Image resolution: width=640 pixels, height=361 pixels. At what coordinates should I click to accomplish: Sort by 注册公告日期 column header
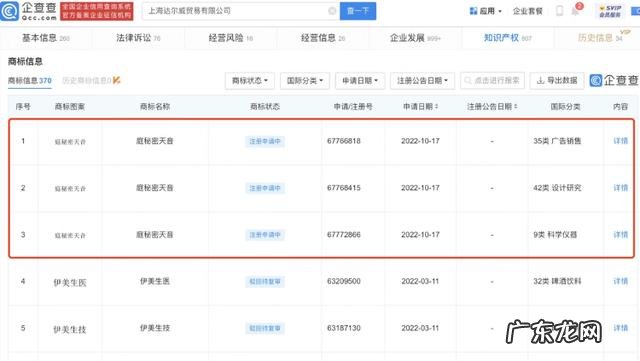point(492,107)
